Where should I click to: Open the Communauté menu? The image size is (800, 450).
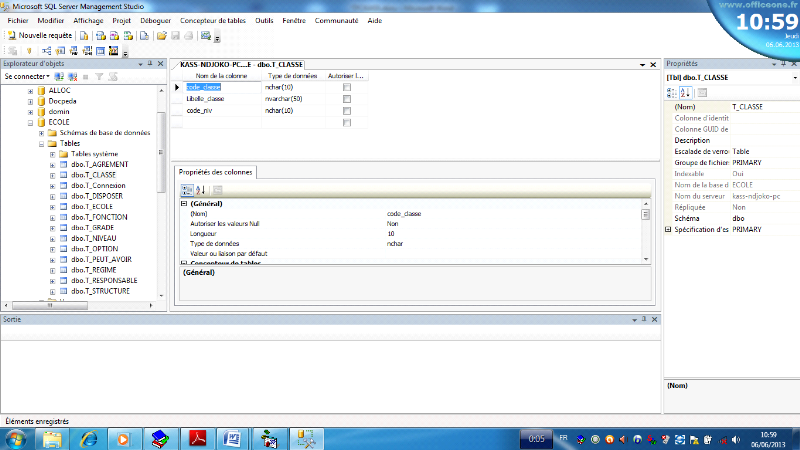click(336, 20)
